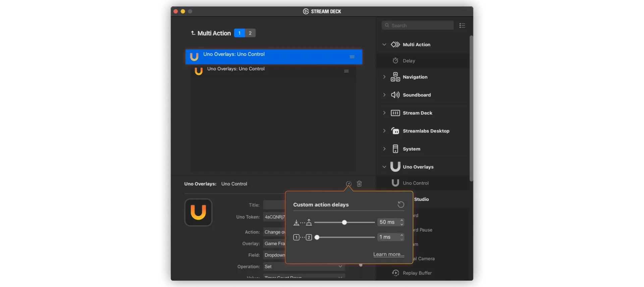The height and width of the screenshot is (287, 644).
Task: Open the Action dropdown
Action: click(274, 232)
